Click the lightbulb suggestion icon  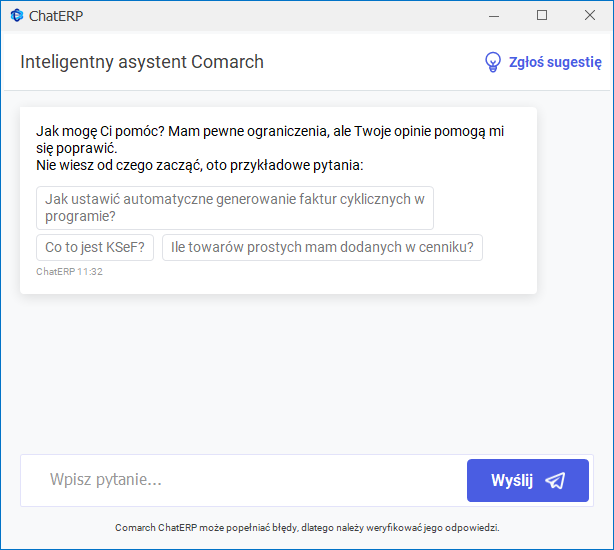tap(492, 62)
